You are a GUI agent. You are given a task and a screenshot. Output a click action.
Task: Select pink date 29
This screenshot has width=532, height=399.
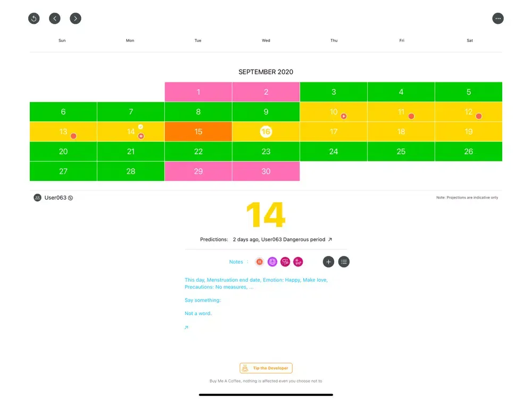coord(198,171)
